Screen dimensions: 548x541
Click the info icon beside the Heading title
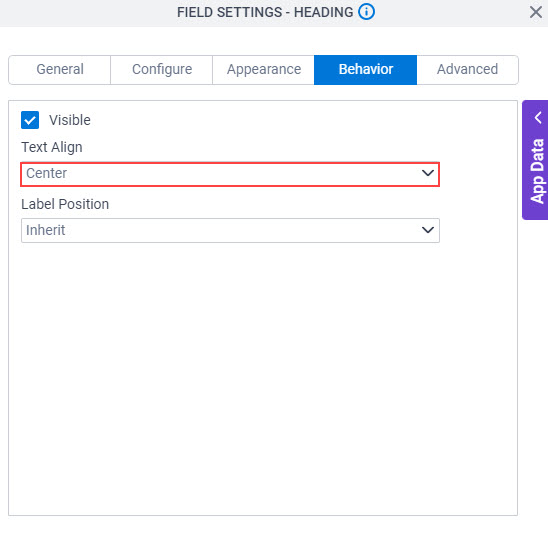(x=366, y=12)
